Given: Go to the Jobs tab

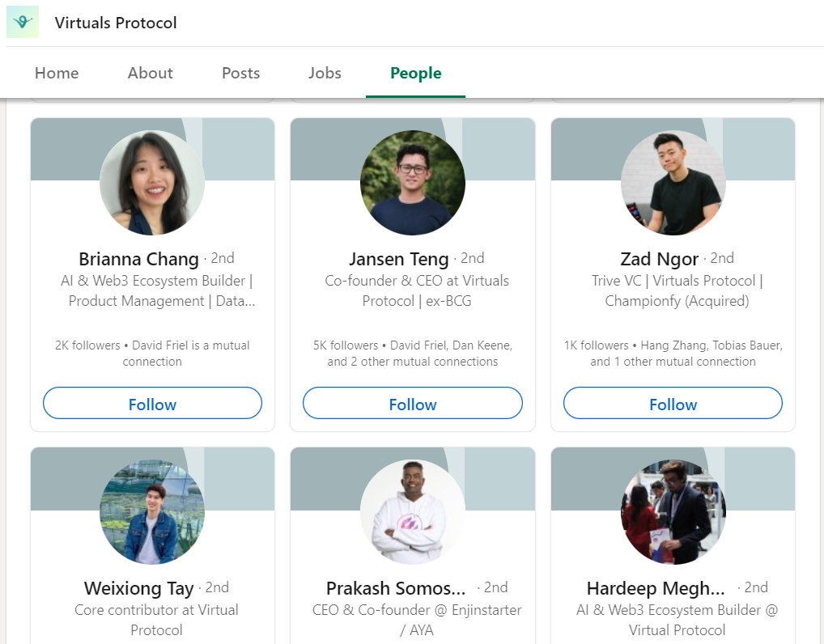Looking at the screenshot, I should [x=325, y=73].
